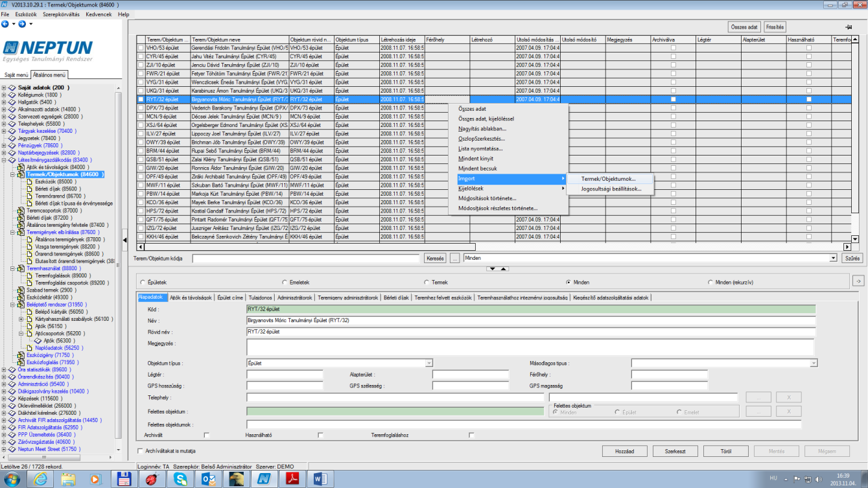The image size is (868, 488).
Task: Click the Termek/Objektumok tree node icon
Action: point(22,174)
